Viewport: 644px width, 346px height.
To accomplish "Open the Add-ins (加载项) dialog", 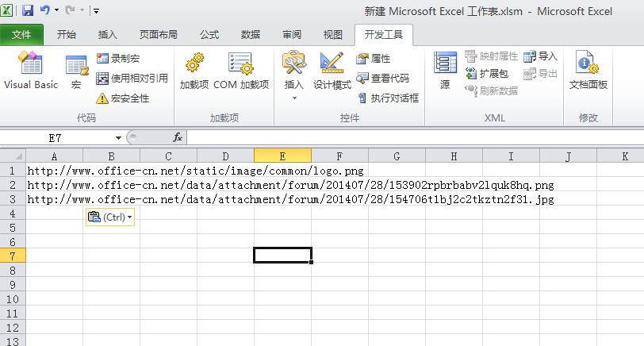I will point(194,71).
